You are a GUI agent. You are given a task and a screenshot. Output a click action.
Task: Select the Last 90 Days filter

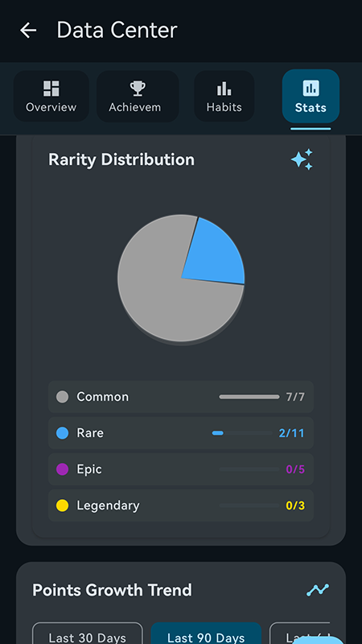[206, 634]
